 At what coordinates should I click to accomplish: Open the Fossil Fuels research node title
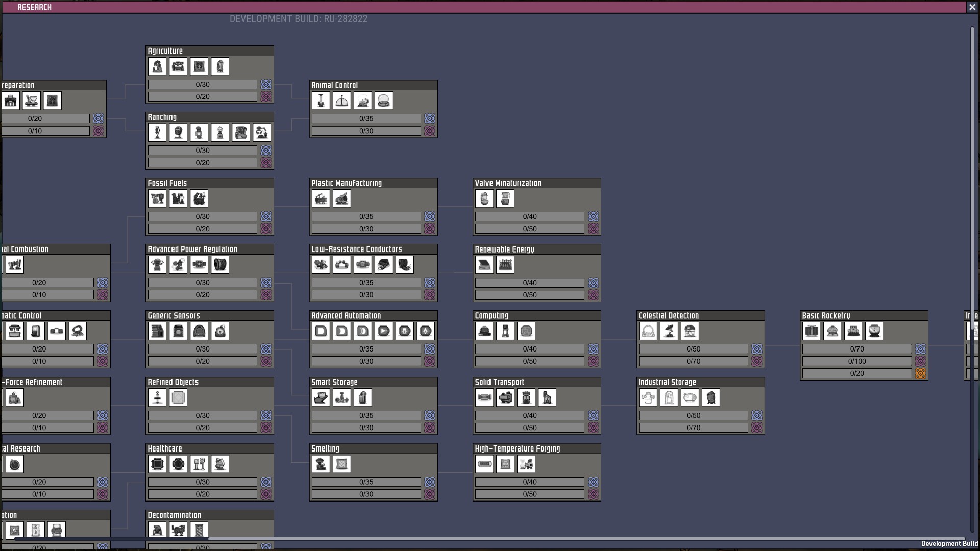click(x=167, y=183)
